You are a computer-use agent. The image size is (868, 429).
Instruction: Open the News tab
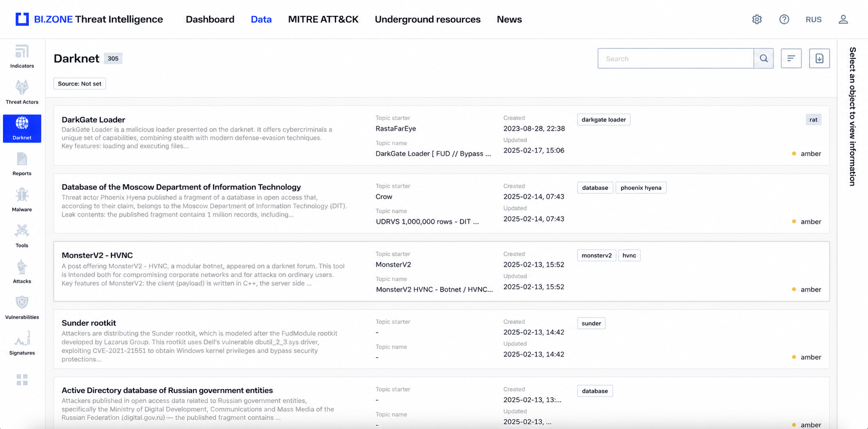click(x=509, y=19)
